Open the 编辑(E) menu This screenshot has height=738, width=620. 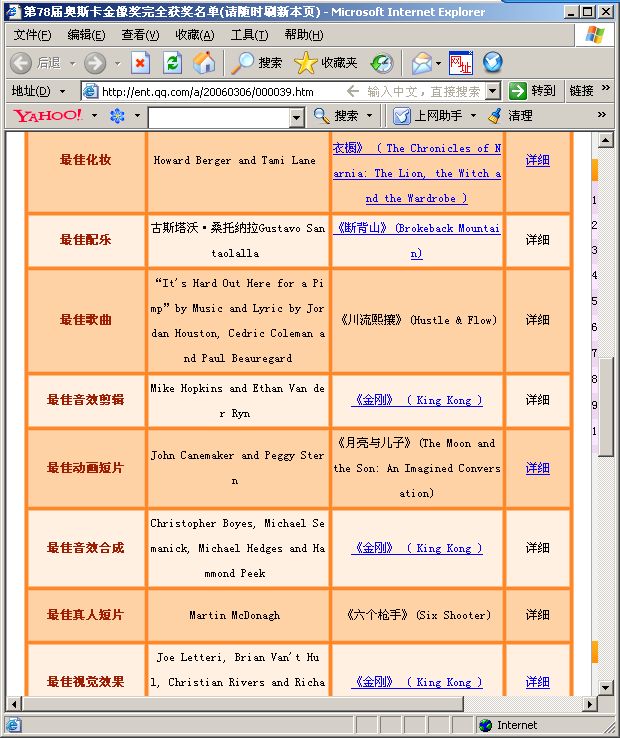pos(86,35)
